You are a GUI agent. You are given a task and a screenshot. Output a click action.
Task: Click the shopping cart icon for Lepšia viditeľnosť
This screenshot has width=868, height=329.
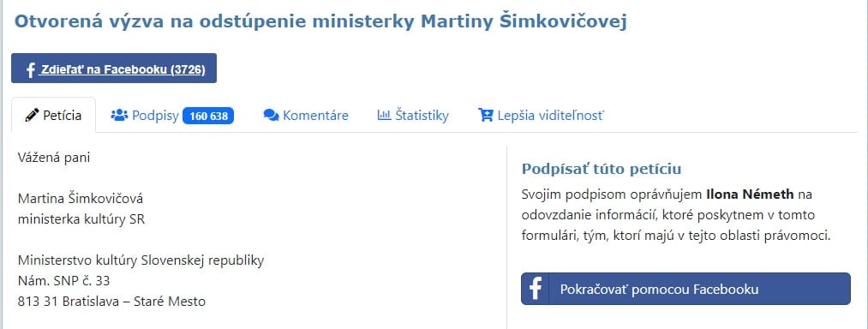click(x=486, y=115)
